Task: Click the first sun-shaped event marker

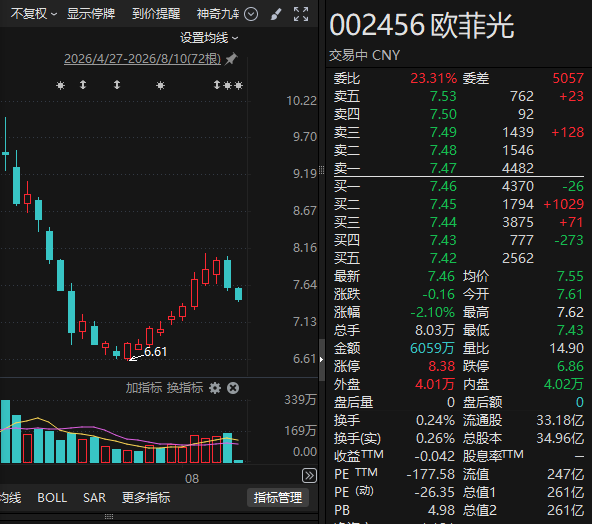Action: (60, 85)
